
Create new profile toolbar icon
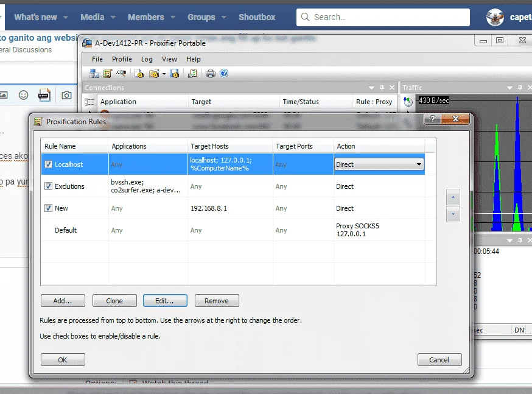[139, 73]
